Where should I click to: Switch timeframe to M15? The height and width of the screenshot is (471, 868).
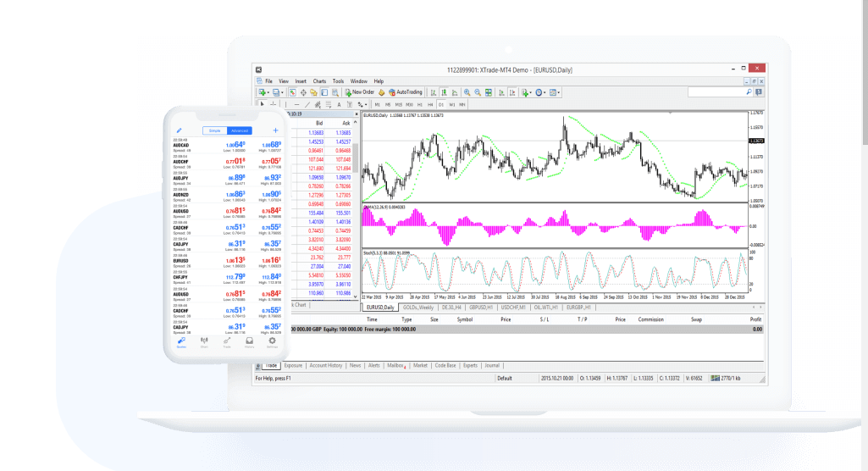[x=399, y=104]
